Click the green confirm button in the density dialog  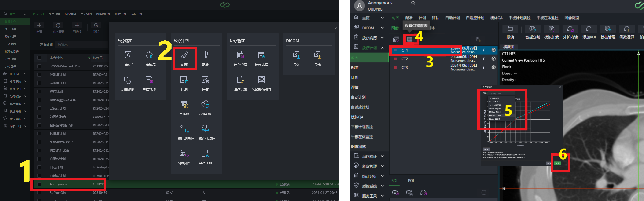click(x=557, y=163)
